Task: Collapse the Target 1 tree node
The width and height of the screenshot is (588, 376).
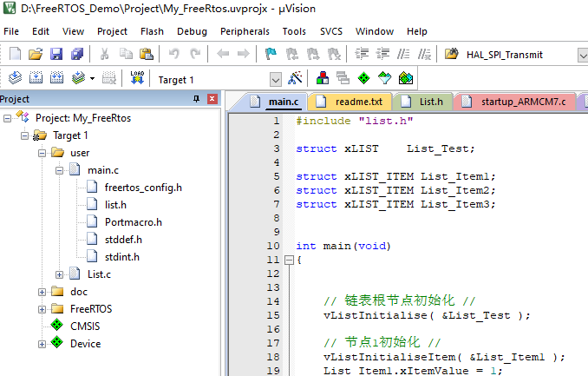Action: tap(24, 135)
